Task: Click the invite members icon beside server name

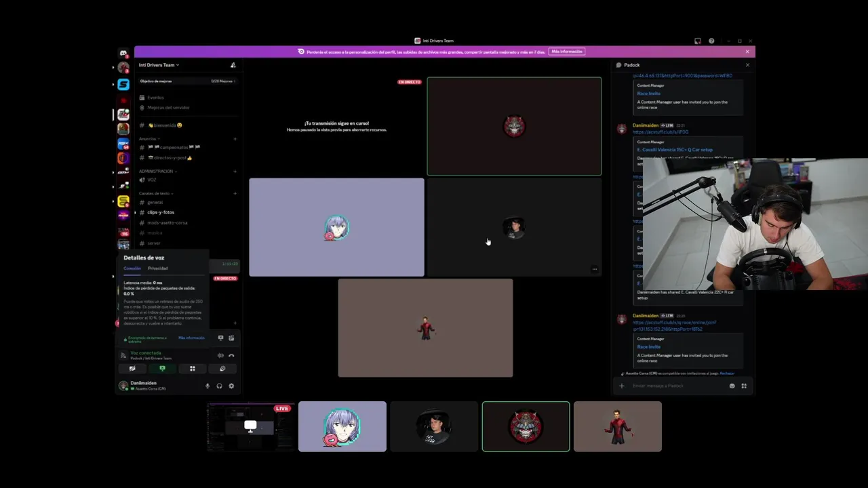Action: coord(233,65)
